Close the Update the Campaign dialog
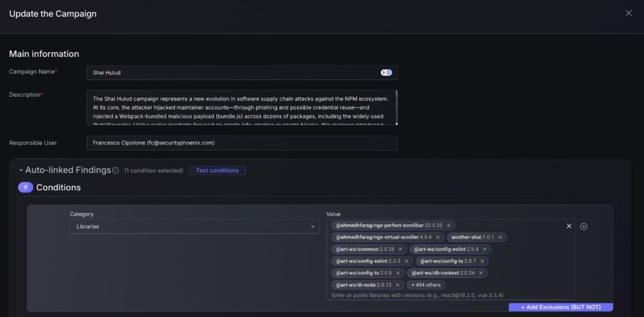 [x=628, y=13]
